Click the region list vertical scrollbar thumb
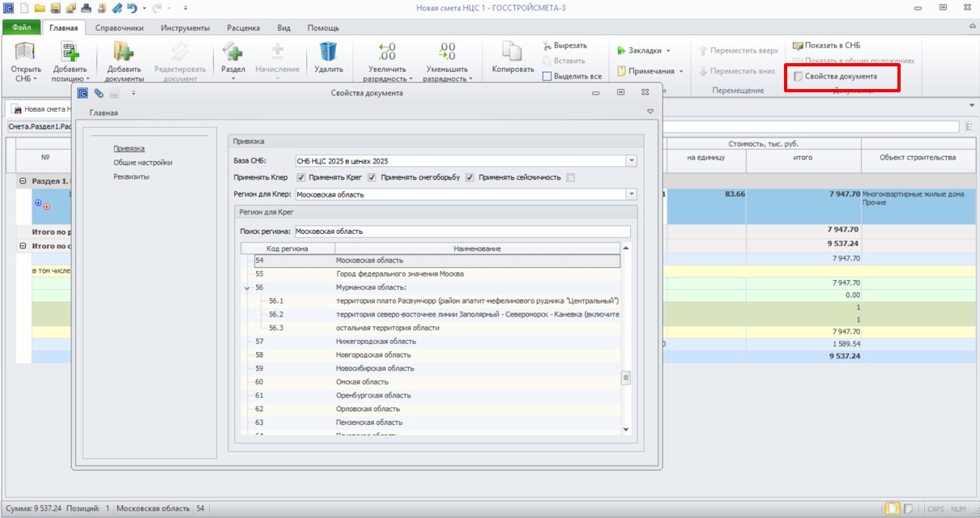 [625, 378]
